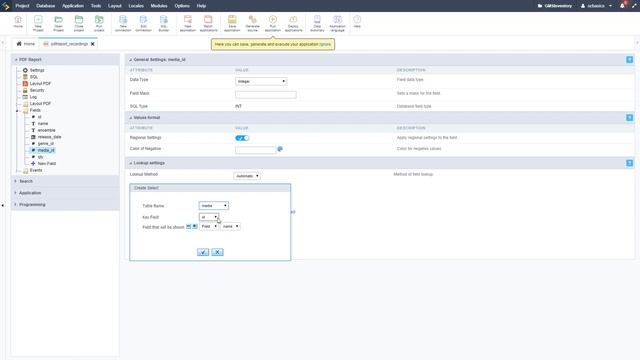Click the remove field icon beside Field shown
Screen dimensions: 640x360
point(189,226)
